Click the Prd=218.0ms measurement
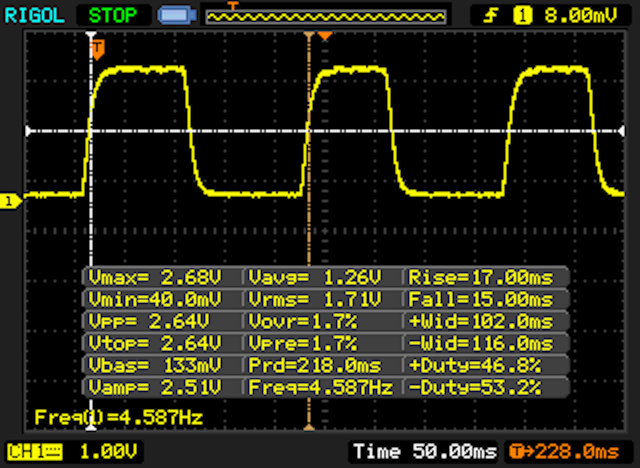This screenshot has width=640, height=468. coord(315,365)
